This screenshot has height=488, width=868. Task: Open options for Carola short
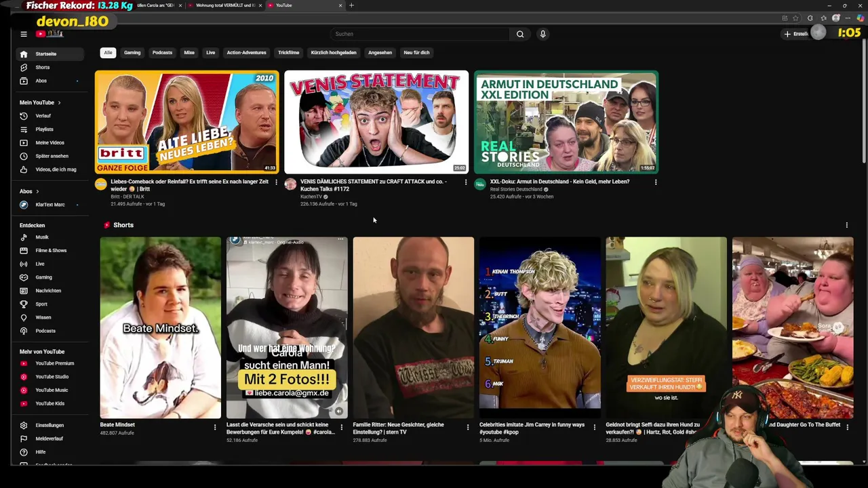[x=341, y=427]
